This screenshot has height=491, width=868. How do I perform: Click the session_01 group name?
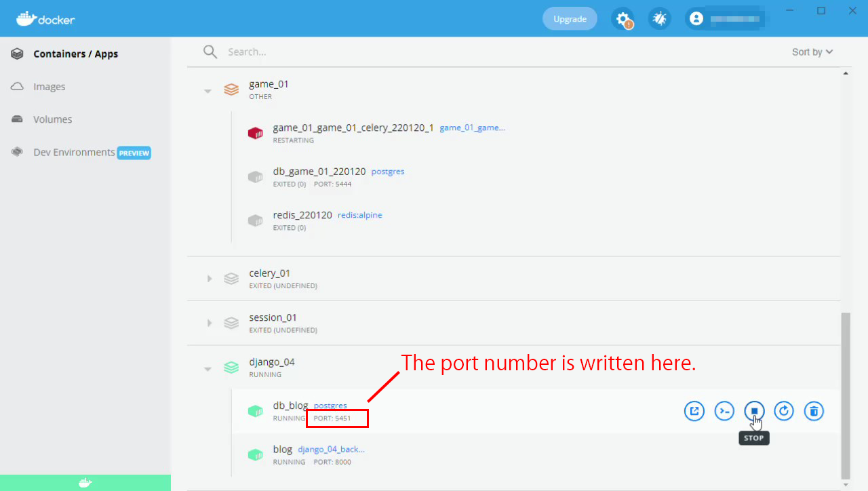[x=273, y=317]
